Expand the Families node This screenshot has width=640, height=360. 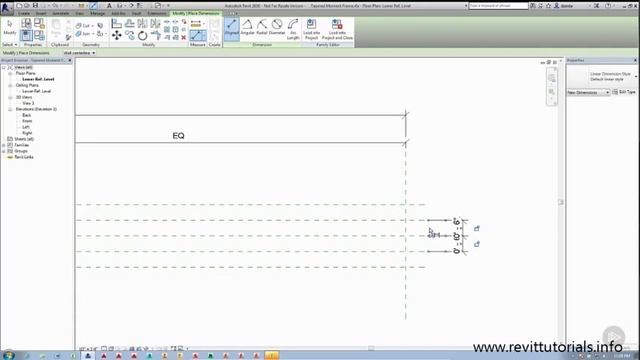[x=4, y=145]
